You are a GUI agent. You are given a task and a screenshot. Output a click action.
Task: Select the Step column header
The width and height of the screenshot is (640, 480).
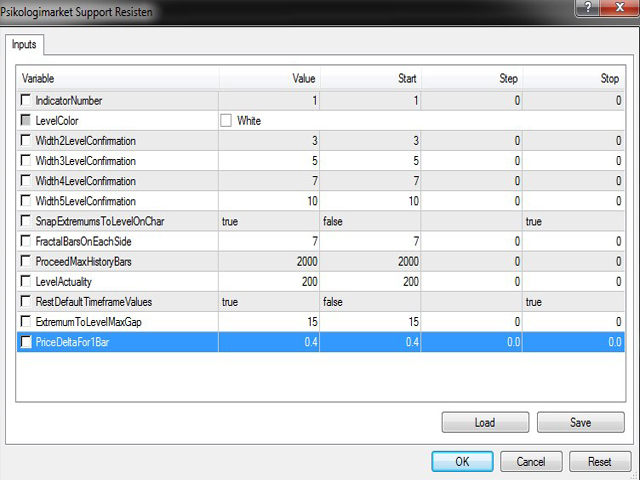point(472,78)
